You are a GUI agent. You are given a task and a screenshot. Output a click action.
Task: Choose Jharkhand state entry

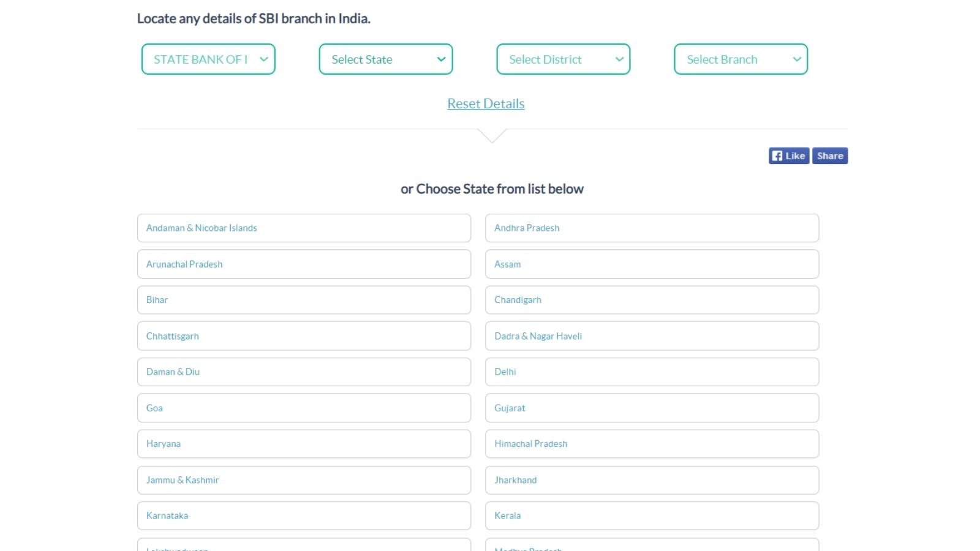(652, 480)
